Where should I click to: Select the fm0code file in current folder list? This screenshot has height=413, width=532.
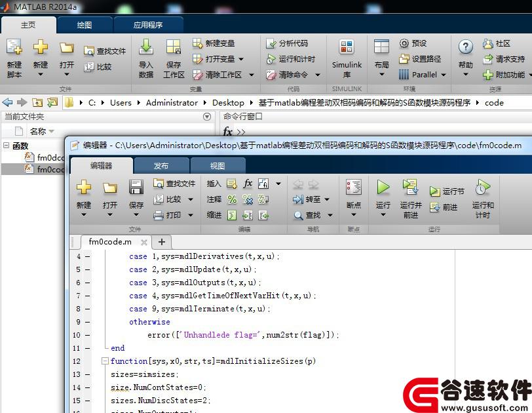click(33, 169)
